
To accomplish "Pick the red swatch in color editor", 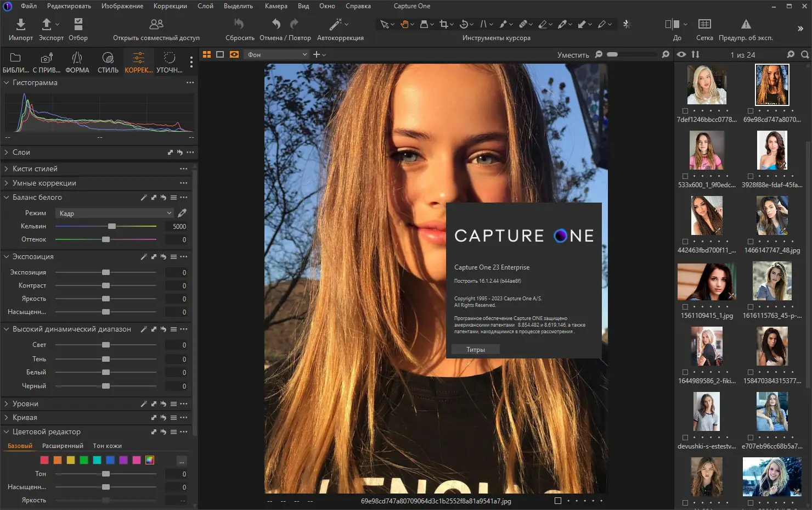I will click(x=44, y=460).
